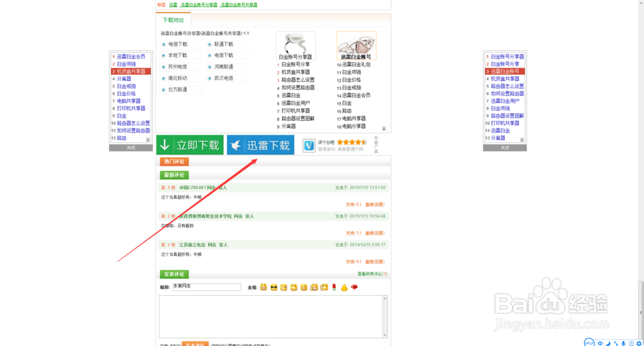Click 迅雷白金礼包 item number 10
Screen dimensions: 644x346
356,64
